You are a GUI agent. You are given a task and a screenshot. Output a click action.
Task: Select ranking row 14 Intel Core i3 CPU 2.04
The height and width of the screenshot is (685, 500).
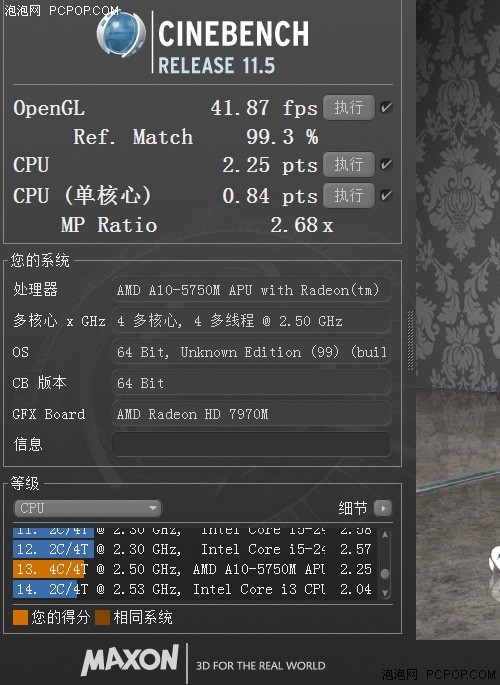(x=194, y=589)
